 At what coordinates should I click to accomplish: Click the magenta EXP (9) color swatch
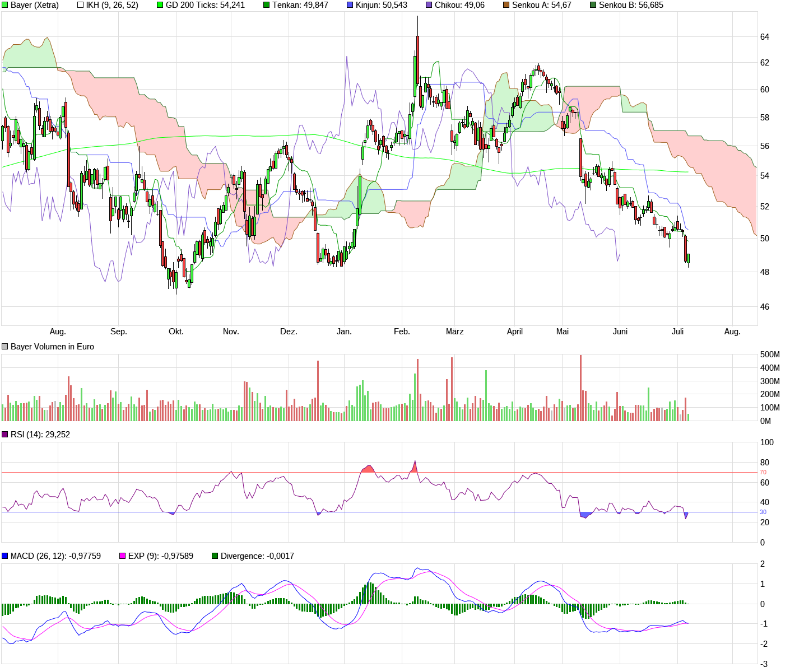coord(121,556)
